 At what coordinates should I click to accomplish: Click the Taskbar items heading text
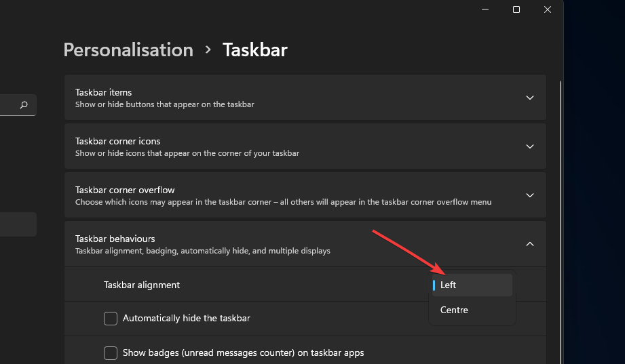pyautogui.click(x=104, y=92)
